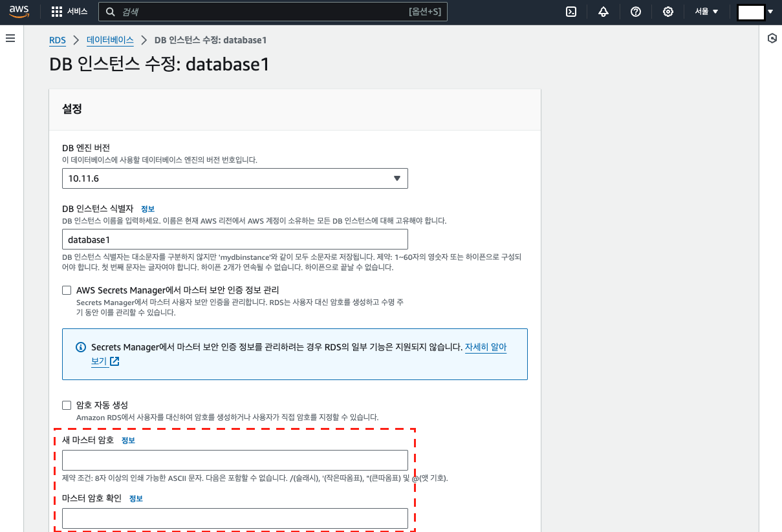Open the right side help panel icon
This screenshot has height=532, width=782.
(772, 39)
